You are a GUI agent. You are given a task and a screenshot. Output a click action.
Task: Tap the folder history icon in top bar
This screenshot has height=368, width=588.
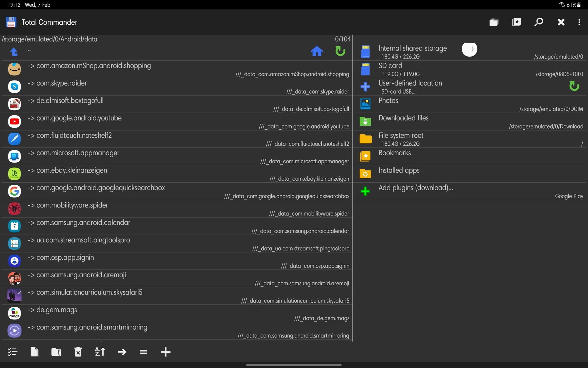[x=494, y=22]
